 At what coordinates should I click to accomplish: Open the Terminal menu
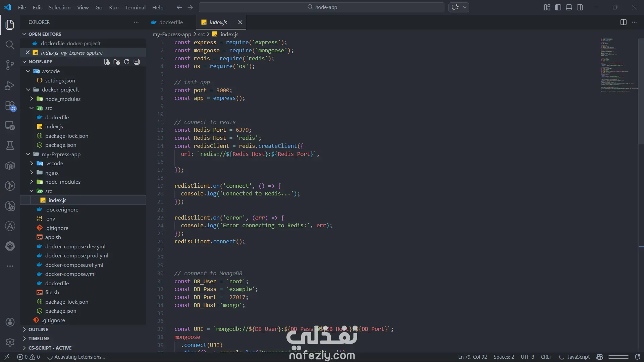point(135,7)
